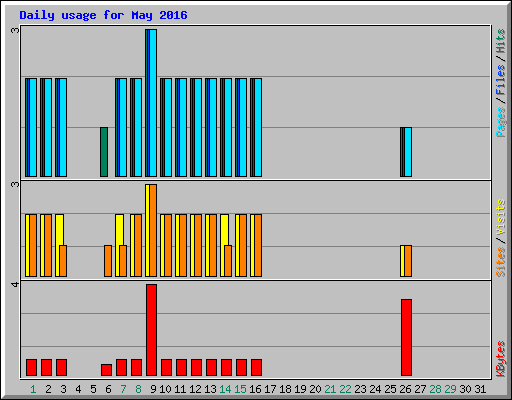
Task: Select the "Hits" legend label
Action: pos(500,41)
